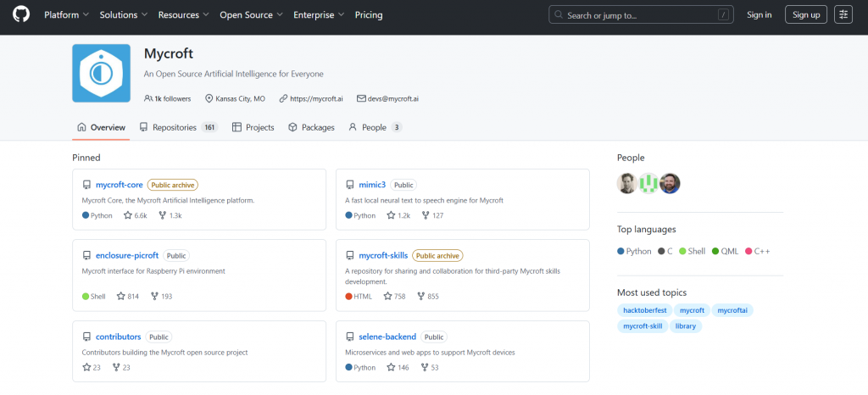Viewport: 868px width, 395px height.
Task: Expand the Solutions dropdown menu
Action: tap(124, 15)
